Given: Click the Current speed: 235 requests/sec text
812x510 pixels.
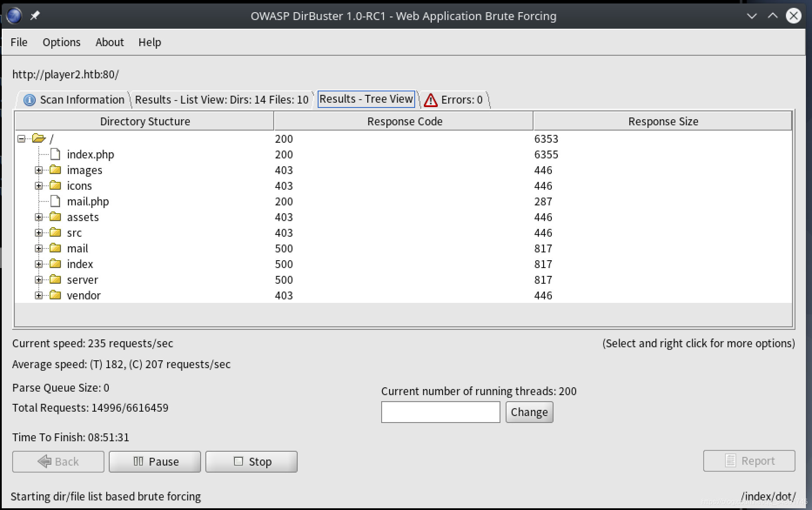Looking at the screenshot, I should pyautogui.click(x=93, y=343).
